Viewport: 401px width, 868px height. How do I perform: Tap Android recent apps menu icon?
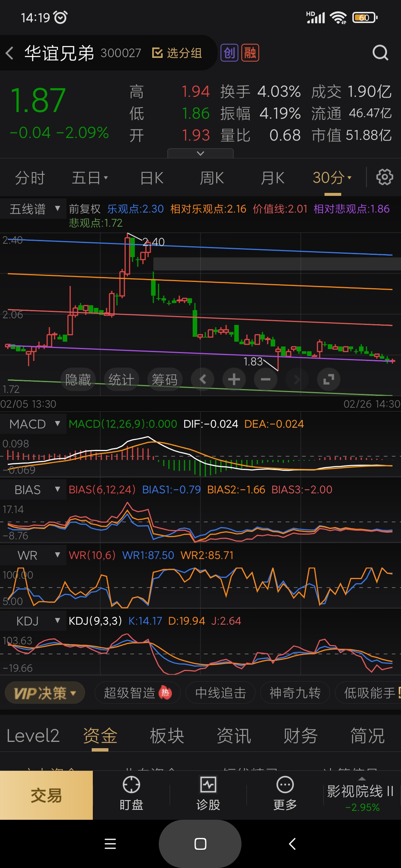point(110,844)
